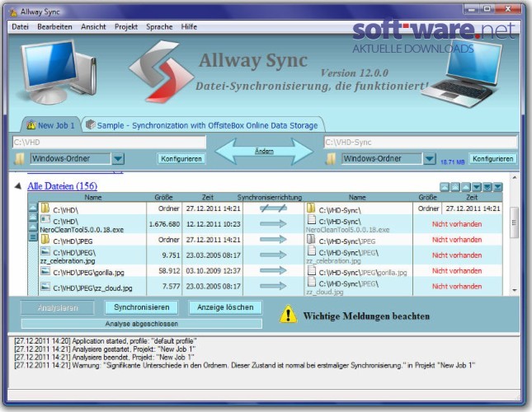Screen dimensions: 532x412
Task: Click the sync direction arrow for zz_cloud.jpg
Action: pos(273,286)
